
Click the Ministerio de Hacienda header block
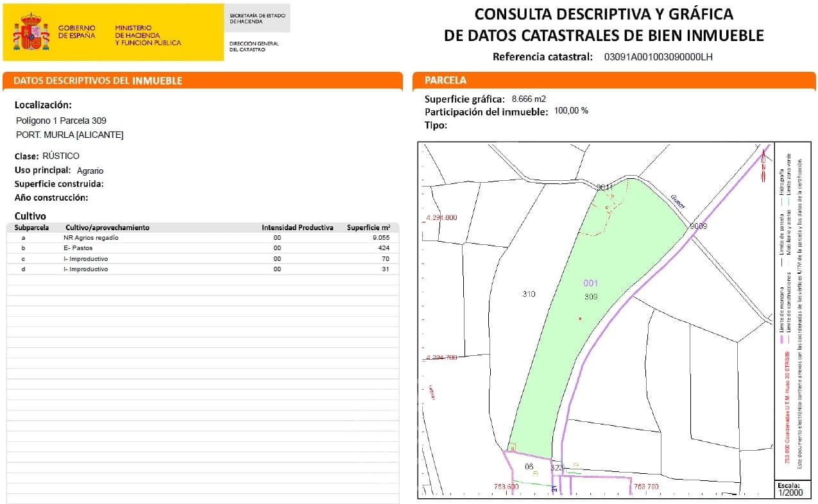pos(146,32)
